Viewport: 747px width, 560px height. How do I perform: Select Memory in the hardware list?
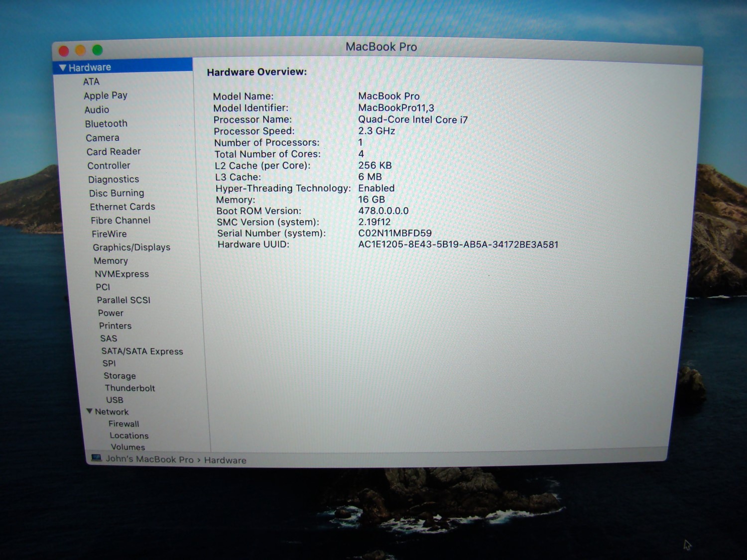tap(111, 261)
